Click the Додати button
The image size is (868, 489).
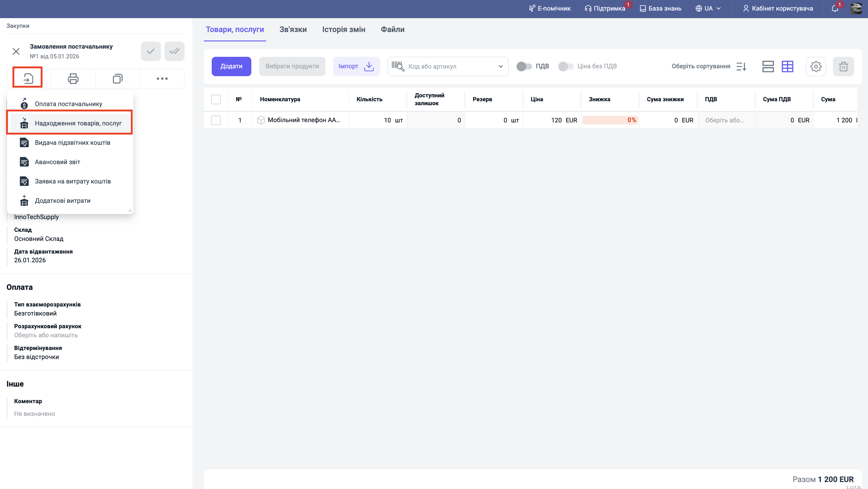(231, 66)
